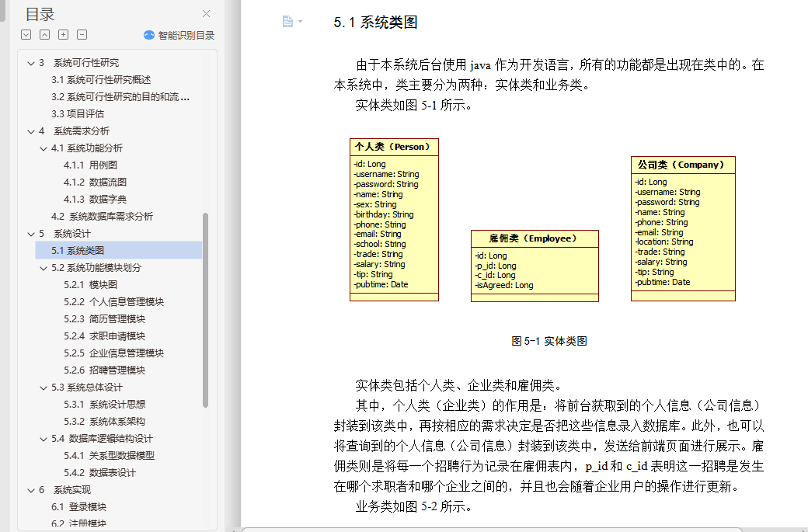The image size is (808, 532).
Task: Go to 3.1 系统可行性研究概述
Action: tap(101, 80)
